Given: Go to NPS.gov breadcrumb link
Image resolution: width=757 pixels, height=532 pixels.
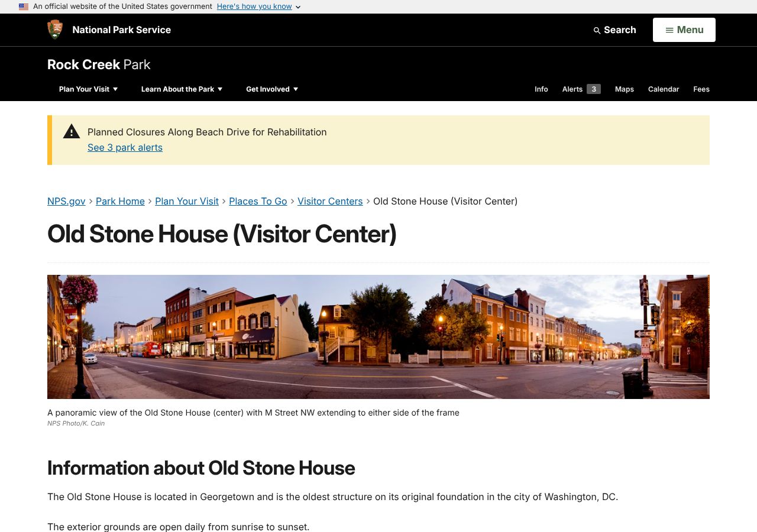Looking at the screenshot, I should [66, 201].
